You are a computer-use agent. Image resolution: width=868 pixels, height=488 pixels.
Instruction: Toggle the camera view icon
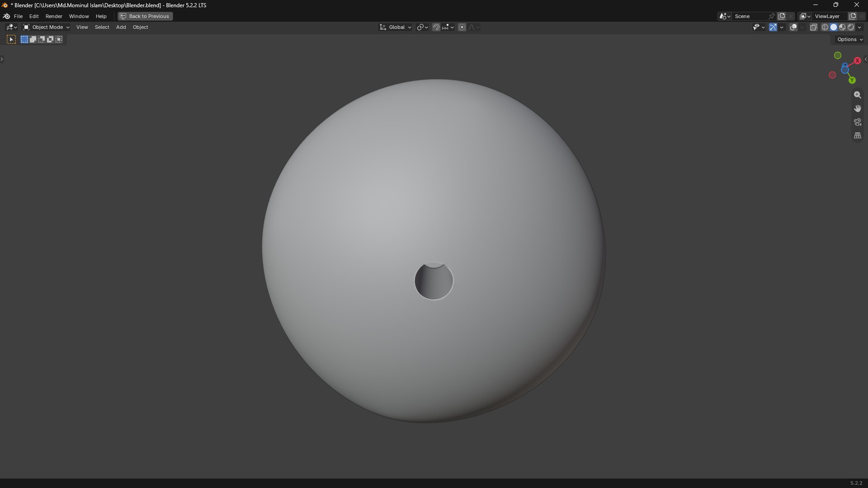click(x=858, y=122)
